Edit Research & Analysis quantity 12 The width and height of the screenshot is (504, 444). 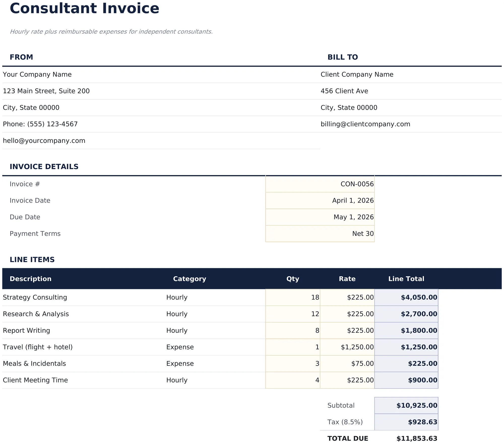pyautogui.click(x=293, y=314)
